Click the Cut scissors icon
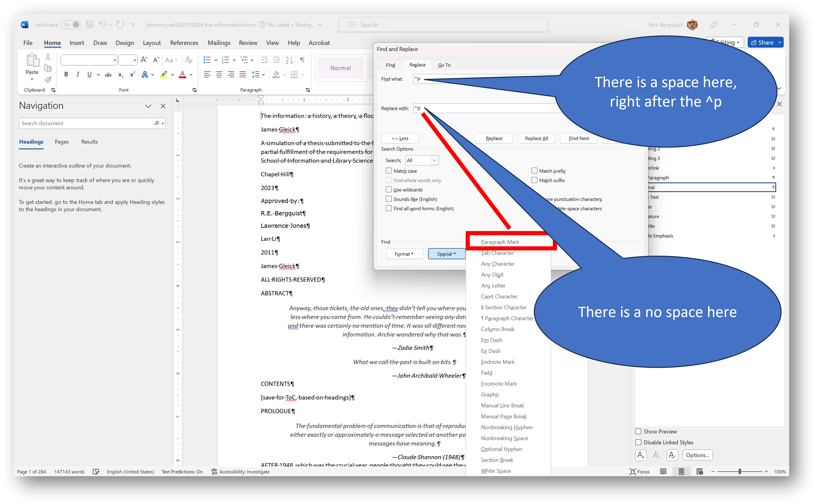The width and height of the screenshot is (817, 504). tap(48, 57)
